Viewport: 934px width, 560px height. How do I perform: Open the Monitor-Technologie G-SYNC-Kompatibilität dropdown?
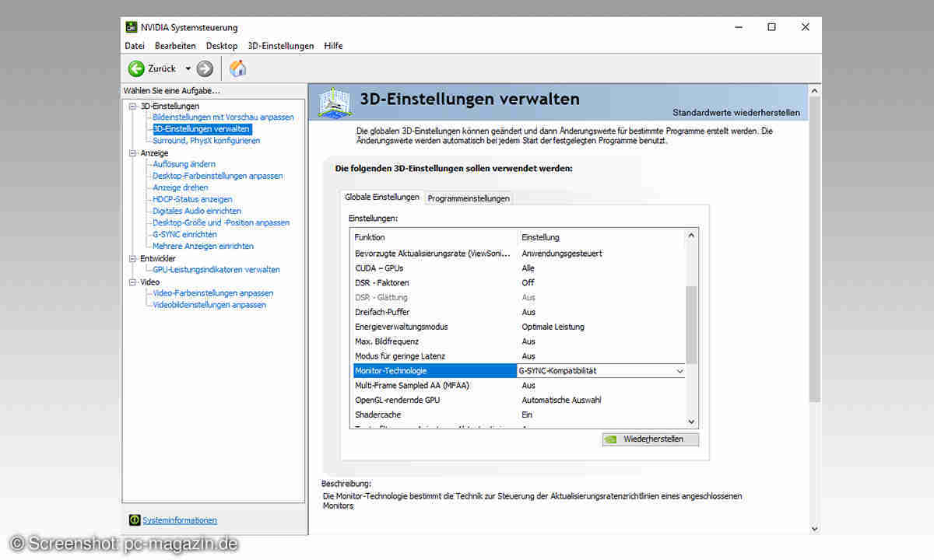coord(679,371)
